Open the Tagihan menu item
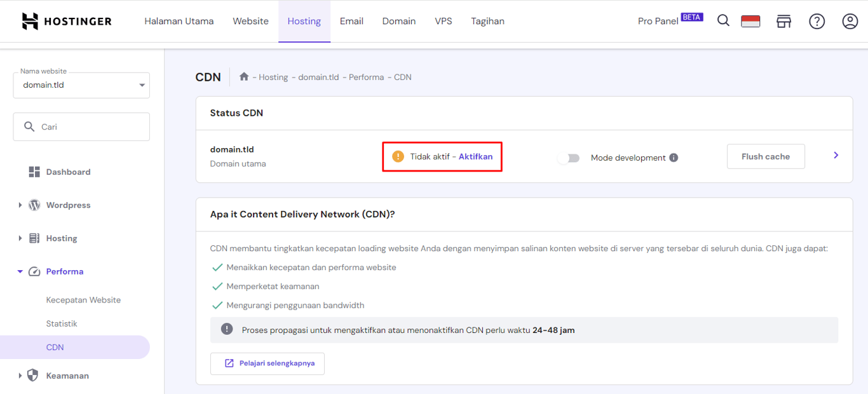The image size is (868, 394). (x=487, y=20)
